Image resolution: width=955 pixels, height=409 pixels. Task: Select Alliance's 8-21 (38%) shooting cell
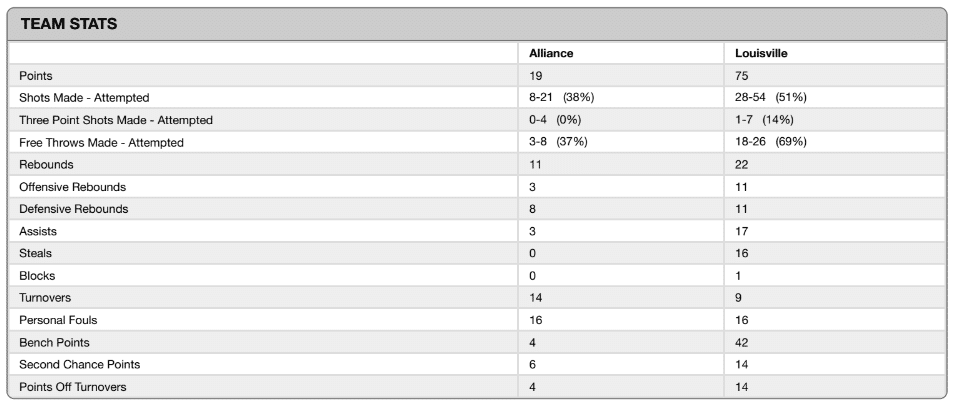point(562,98)
